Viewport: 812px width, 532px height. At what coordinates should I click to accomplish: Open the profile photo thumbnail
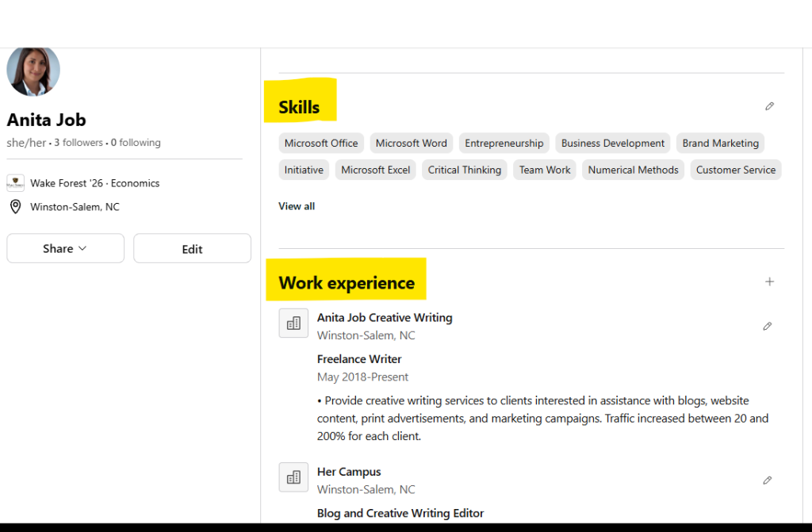[33, 71]
